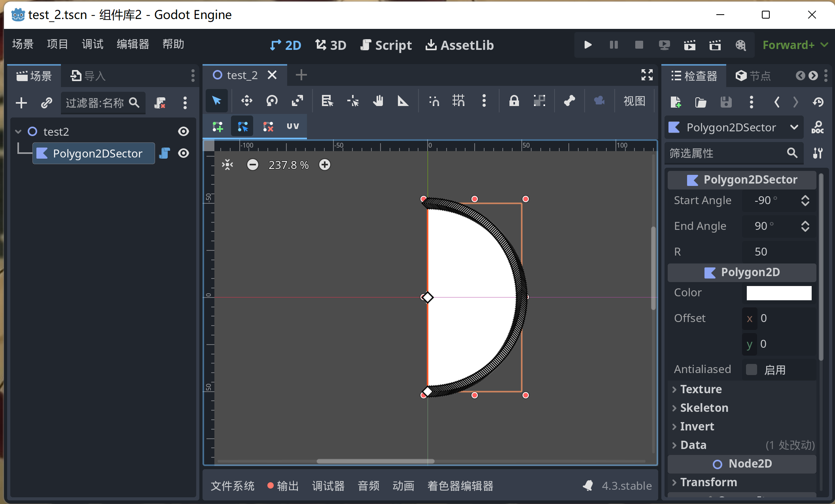Open the Movie Maker mode icon

[x=740, y=45]
